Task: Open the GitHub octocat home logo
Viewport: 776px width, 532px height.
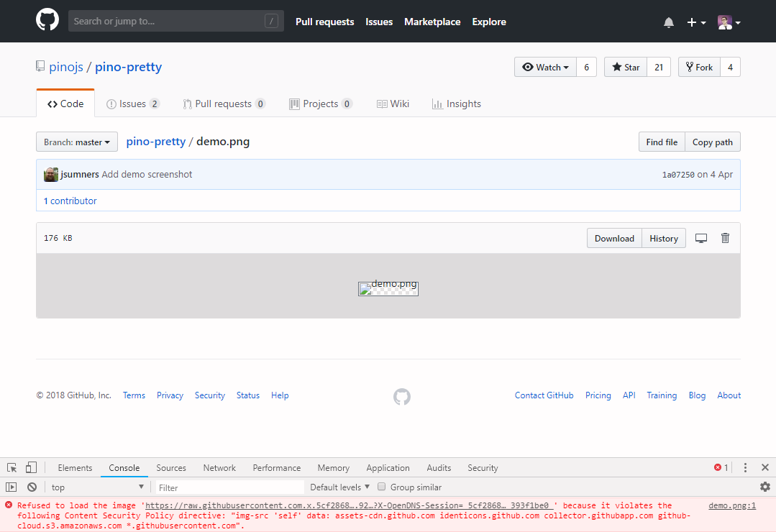Action: click(47, 21)
